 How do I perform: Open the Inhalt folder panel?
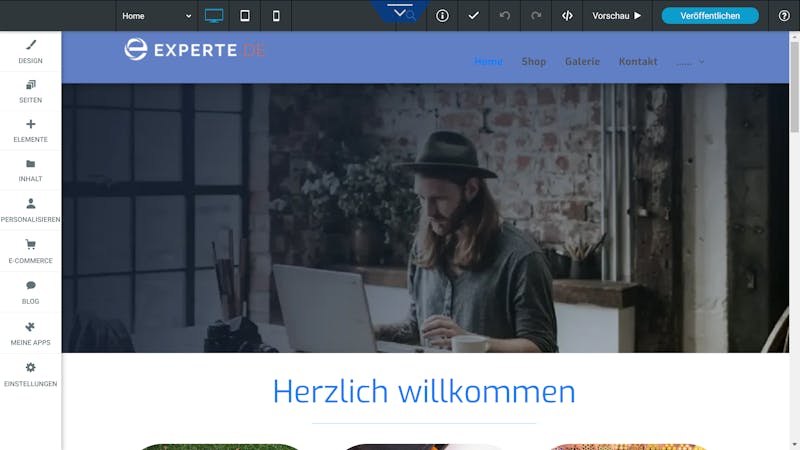click(x=31, y=170)
